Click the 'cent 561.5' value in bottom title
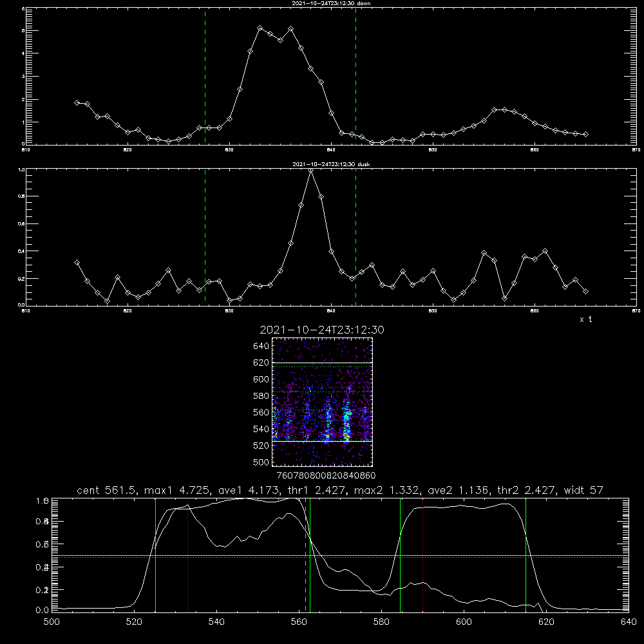 click(x=108, y=490)
